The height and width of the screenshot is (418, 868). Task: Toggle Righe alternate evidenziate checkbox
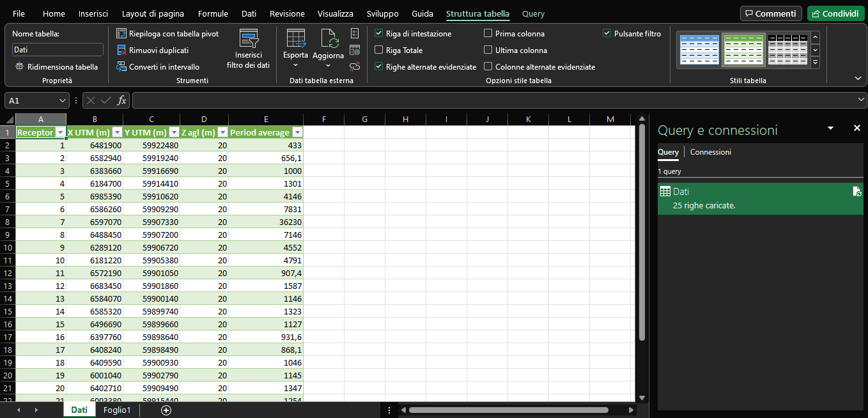click(379, 66)
